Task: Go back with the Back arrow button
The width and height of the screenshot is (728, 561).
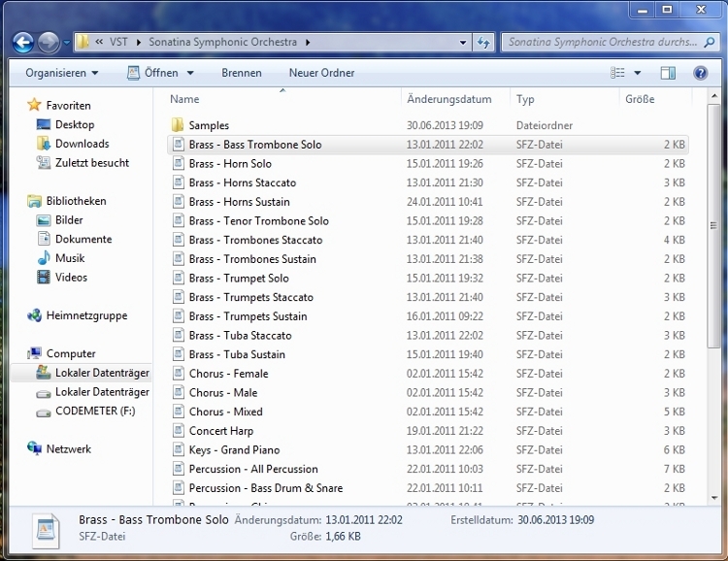Action: [x=22, y=43]
